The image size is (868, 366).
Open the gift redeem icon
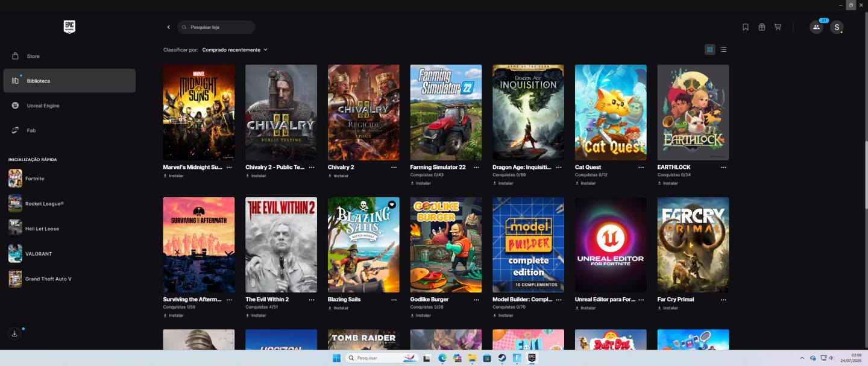click(762, 27)
